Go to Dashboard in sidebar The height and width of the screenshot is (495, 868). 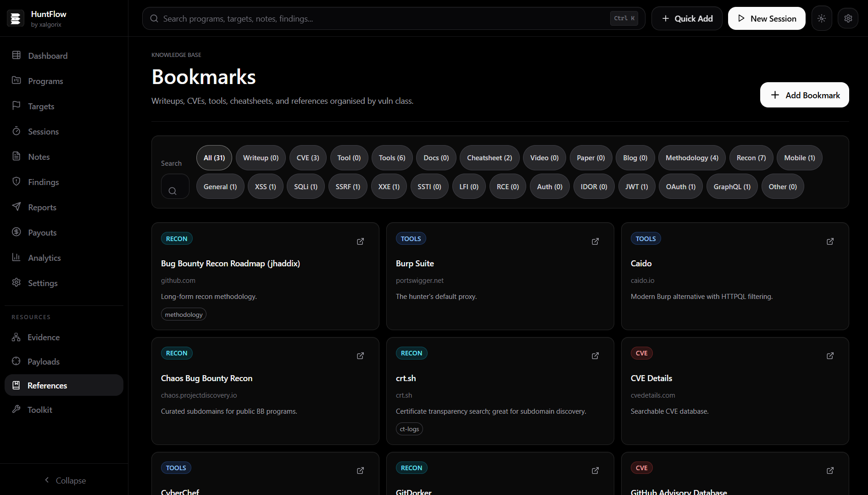[64, 56]
